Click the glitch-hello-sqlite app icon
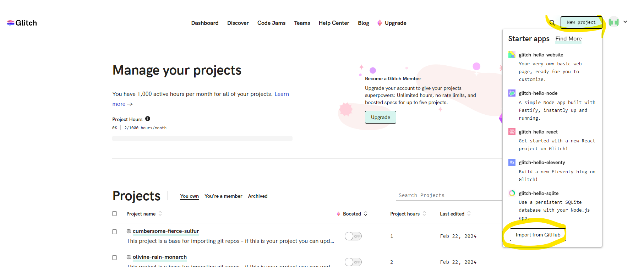Screen dimensions: 644x267 (512, 193)
